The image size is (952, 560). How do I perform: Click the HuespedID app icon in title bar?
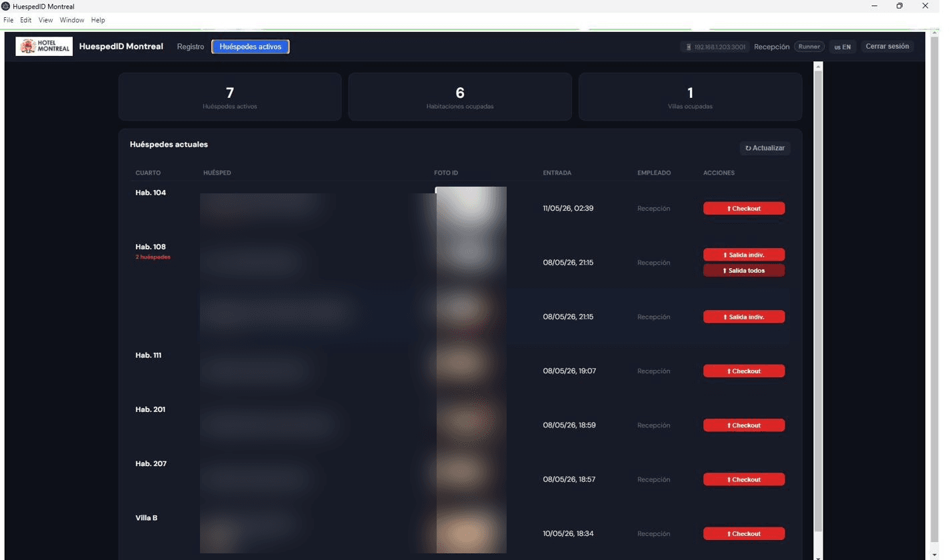tap(6, 6)
